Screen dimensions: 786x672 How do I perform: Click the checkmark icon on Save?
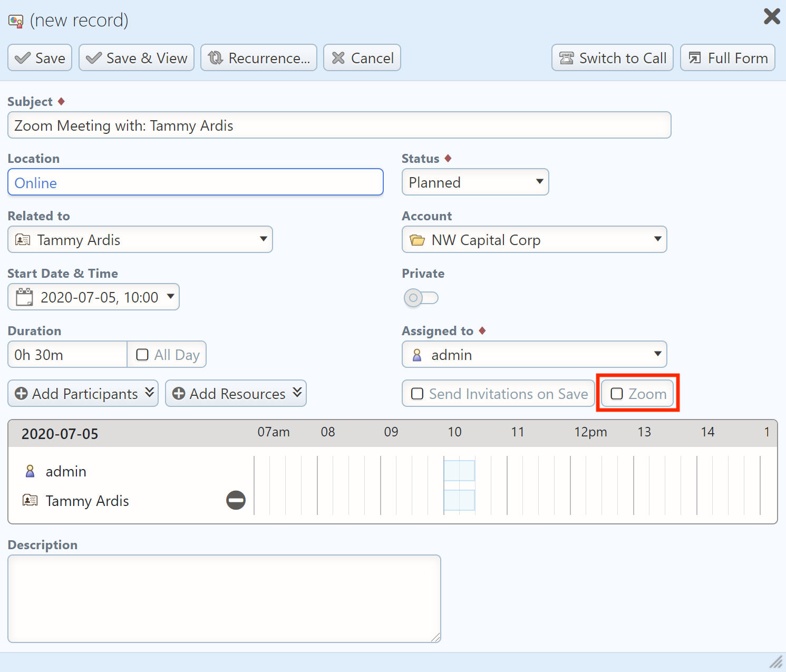click(x=23, y=58)
